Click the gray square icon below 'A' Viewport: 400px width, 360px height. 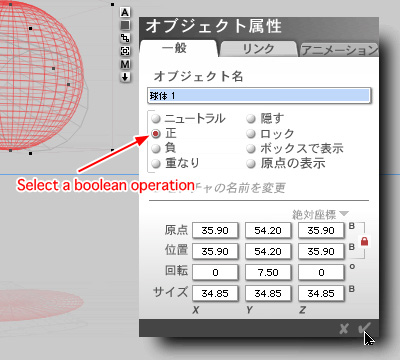coord(125,25)
